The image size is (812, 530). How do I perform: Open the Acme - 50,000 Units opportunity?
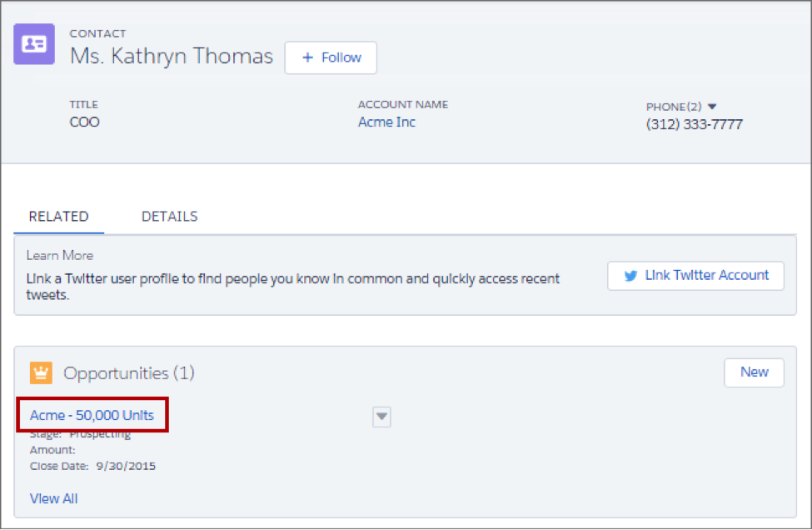(92, 416)
